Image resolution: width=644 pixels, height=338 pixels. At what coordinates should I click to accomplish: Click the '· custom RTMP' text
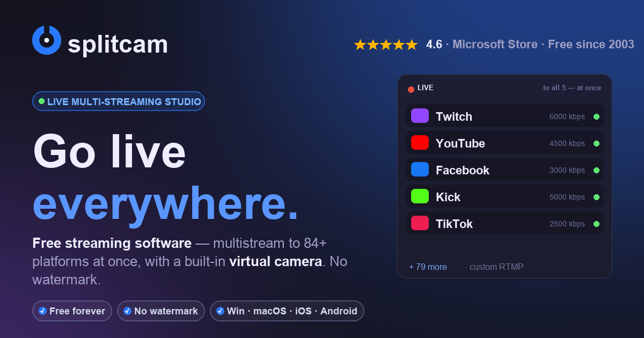tap(494, 267)
